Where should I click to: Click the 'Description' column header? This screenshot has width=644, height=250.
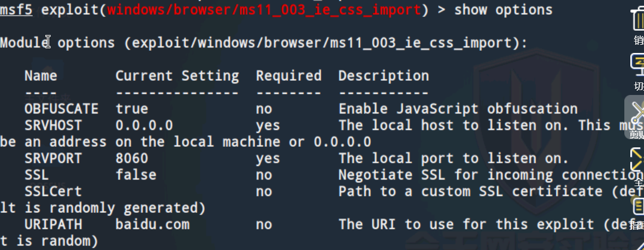383,76
